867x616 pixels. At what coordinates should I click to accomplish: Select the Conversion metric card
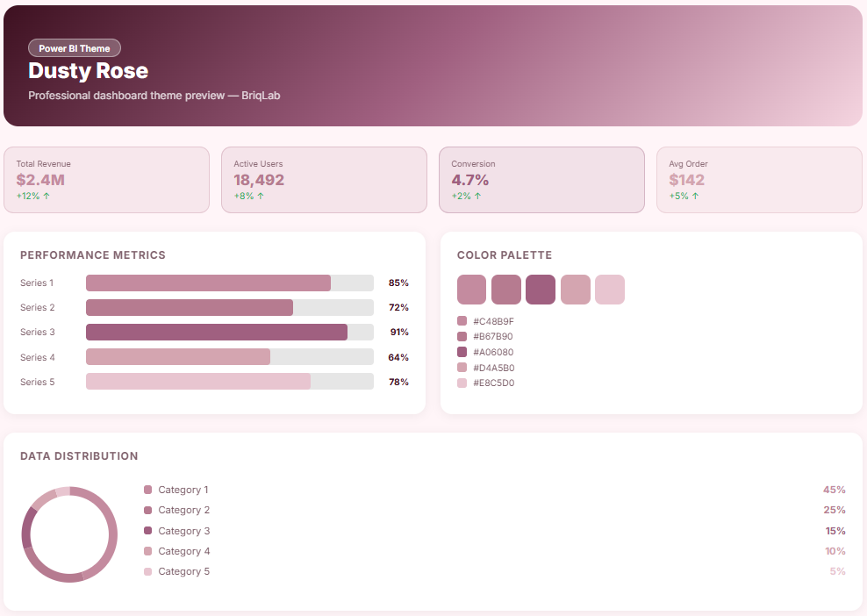541,180
